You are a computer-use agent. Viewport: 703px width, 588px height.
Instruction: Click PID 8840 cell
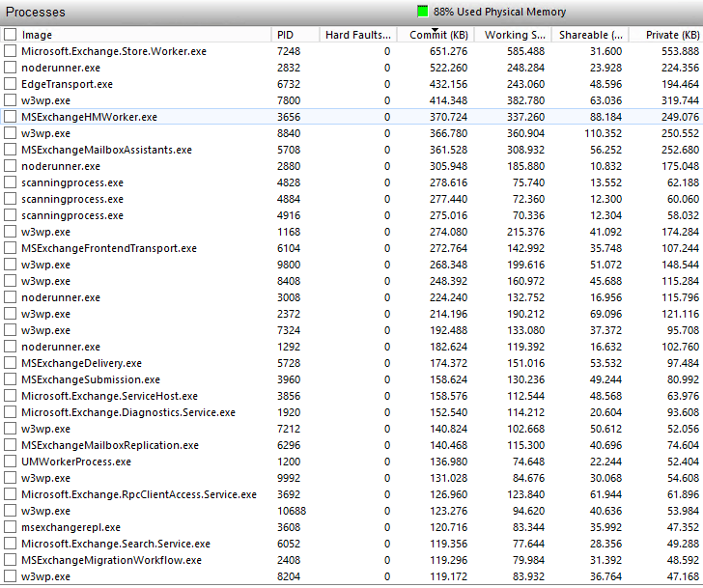click(289, 133)
